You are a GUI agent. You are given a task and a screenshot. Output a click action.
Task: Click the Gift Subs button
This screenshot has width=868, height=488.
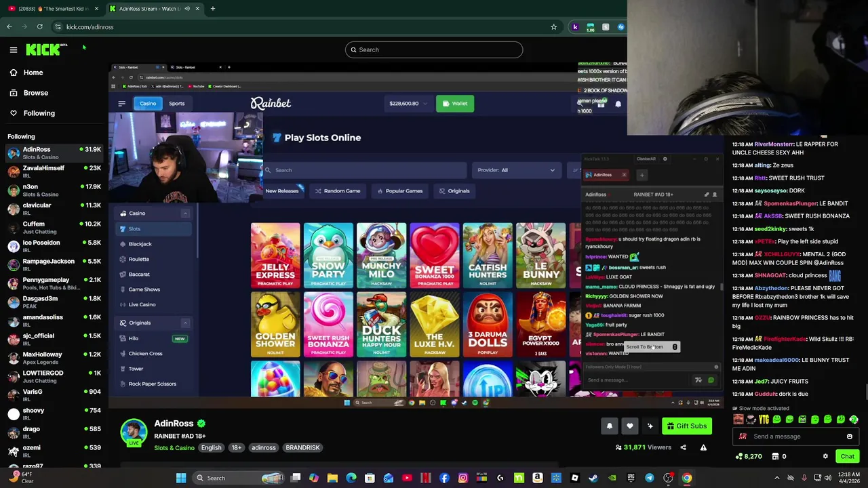click(x=687, y=426)
